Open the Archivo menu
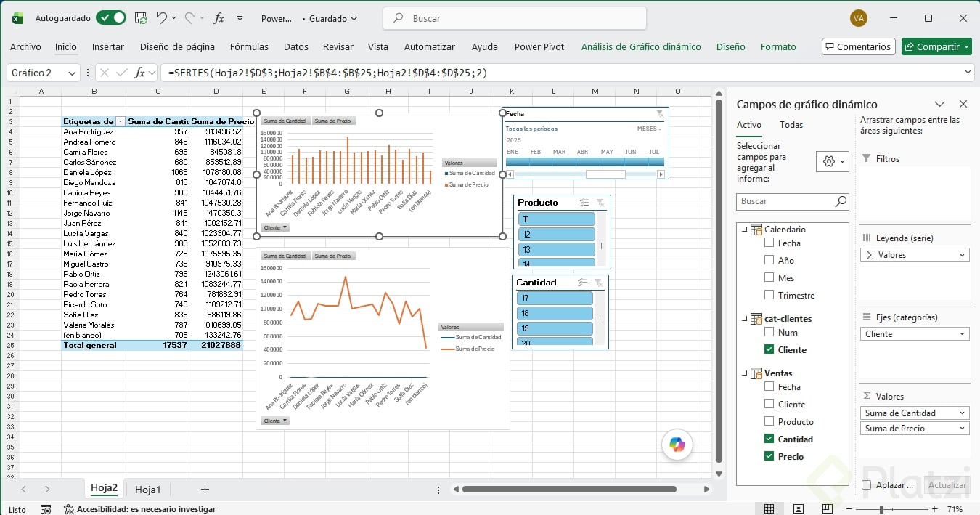 coord(25,46)
